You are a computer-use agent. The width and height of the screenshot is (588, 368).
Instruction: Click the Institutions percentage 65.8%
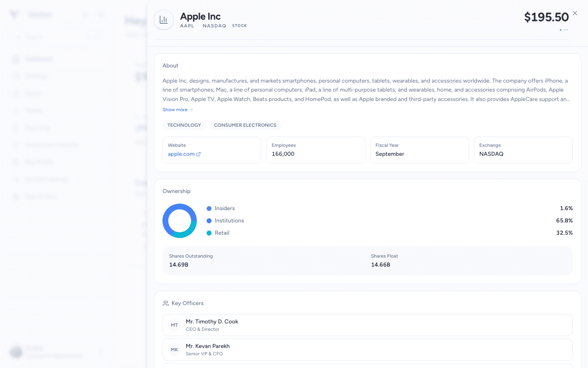point(564,221)
